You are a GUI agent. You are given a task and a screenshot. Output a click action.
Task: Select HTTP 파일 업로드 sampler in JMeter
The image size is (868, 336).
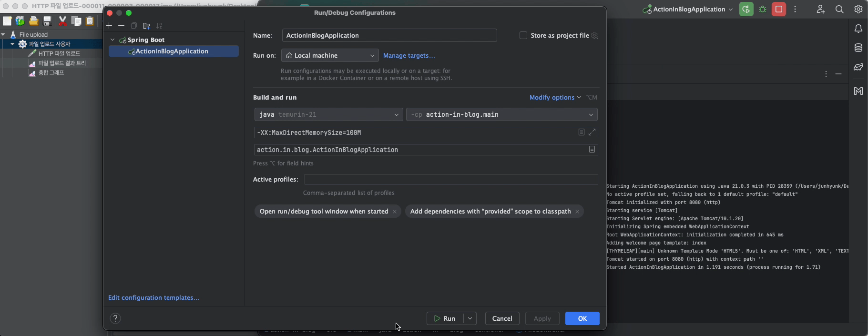tap(59, 53)
